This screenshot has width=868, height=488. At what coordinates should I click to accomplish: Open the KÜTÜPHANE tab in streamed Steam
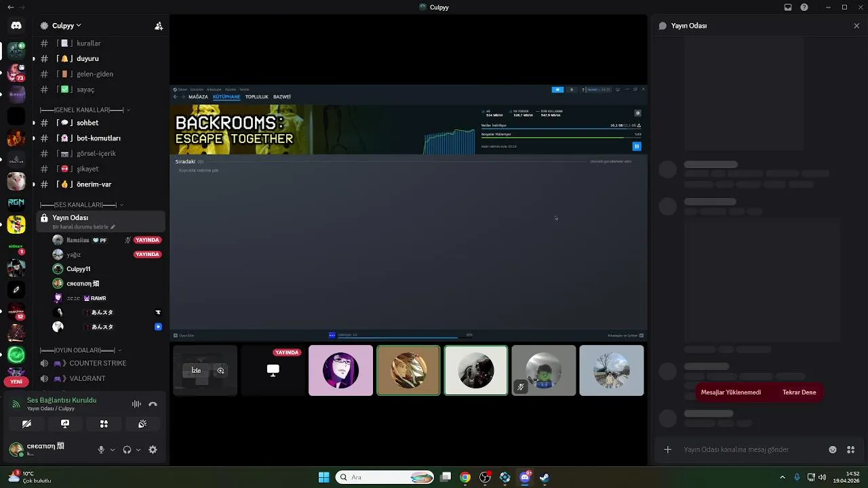pos(226,97)
